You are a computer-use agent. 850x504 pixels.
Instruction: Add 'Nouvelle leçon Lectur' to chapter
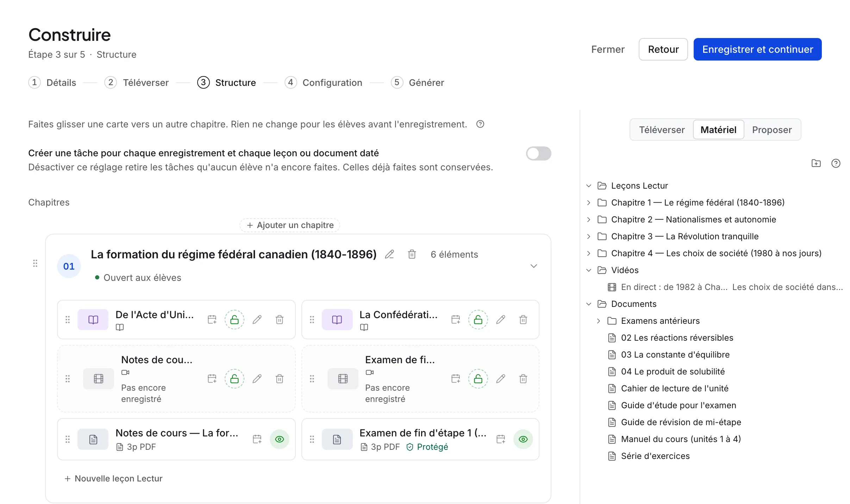(x=113, y=479)
